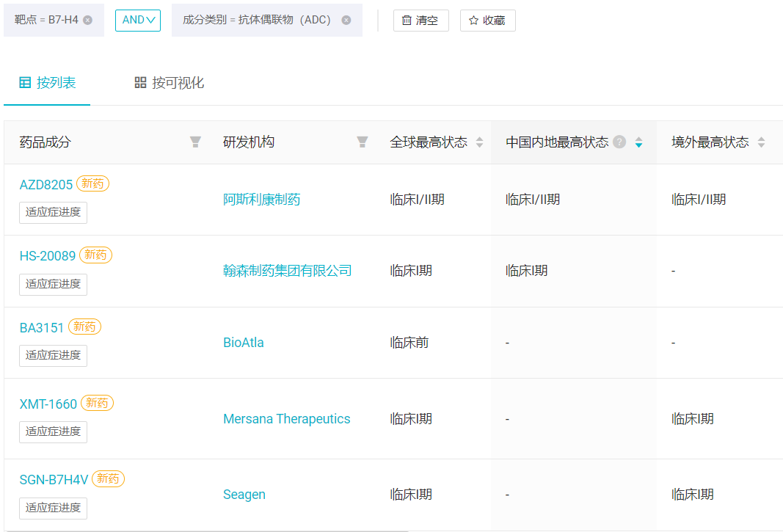Screen dimensions: 783x532
Task: Select the 研发机构 column header
Action: [249, 142]
